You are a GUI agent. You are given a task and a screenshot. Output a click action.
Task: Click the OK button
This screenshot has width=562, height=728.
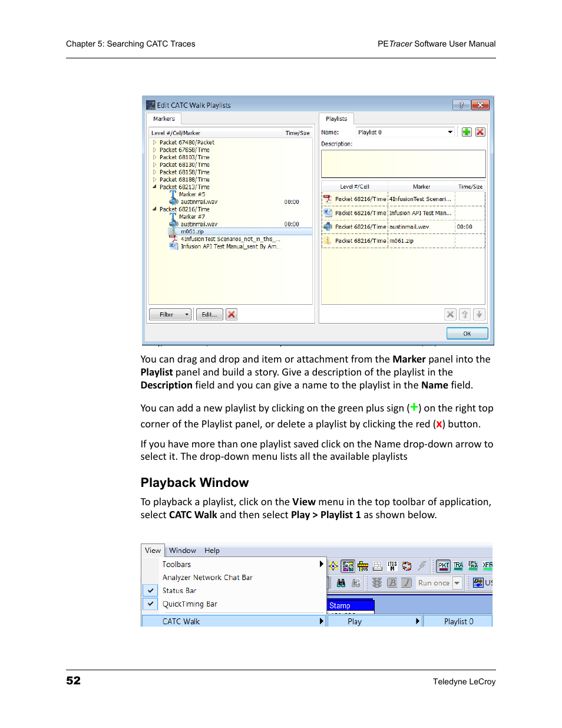(467, 334)
